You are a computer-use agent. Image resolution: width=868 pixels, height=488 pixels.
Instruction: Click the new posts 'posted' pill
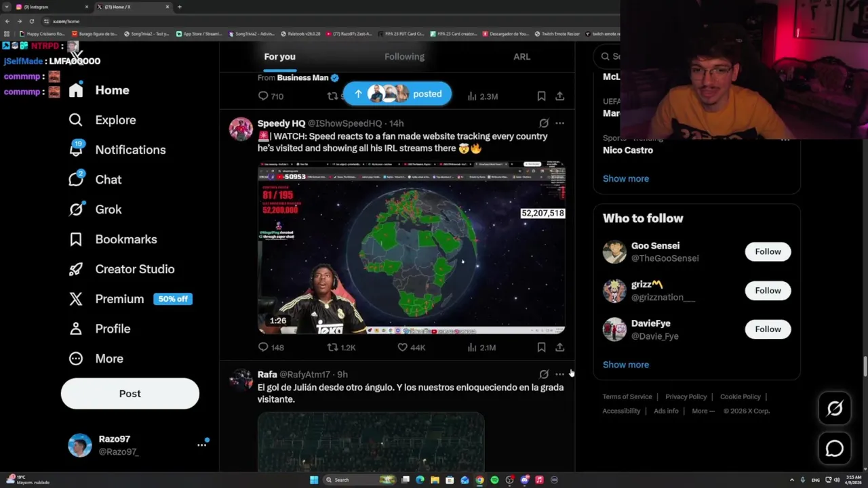(397, 94)
